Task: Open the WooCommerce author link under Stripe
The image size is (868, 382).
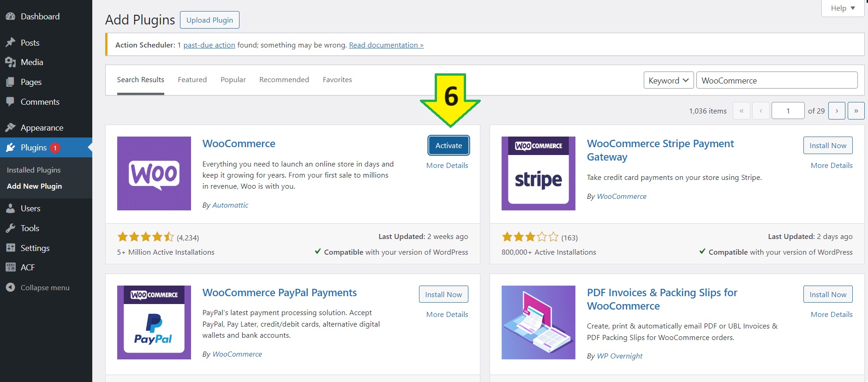Action: point(622,196)
